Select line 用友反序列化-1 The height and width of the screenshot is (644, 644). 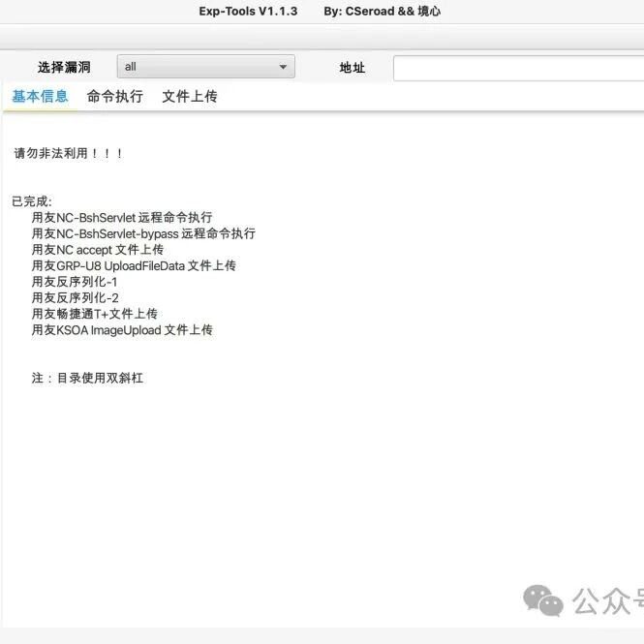coord(75,282)
